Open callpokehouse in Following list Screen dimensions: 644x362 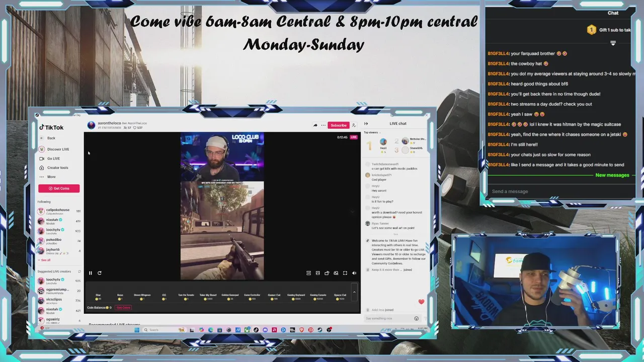click(x=58, y=211)
